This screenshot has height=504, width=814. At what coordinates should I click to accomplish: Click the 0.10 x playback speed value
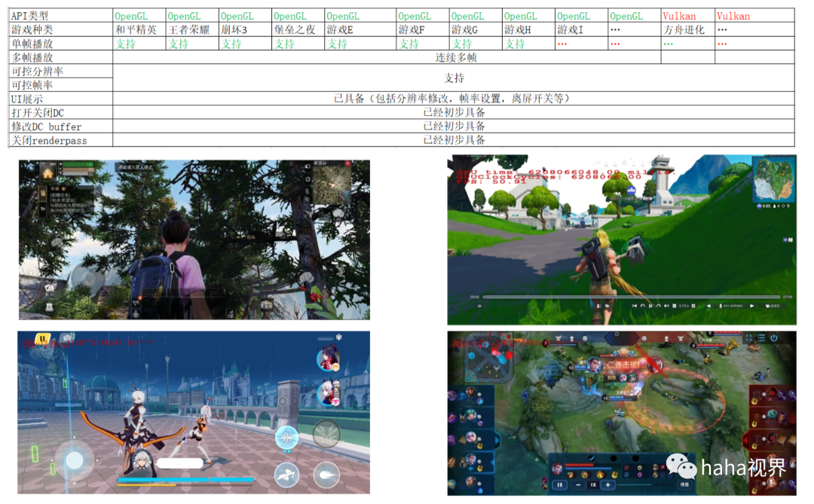tap(683, 306)
